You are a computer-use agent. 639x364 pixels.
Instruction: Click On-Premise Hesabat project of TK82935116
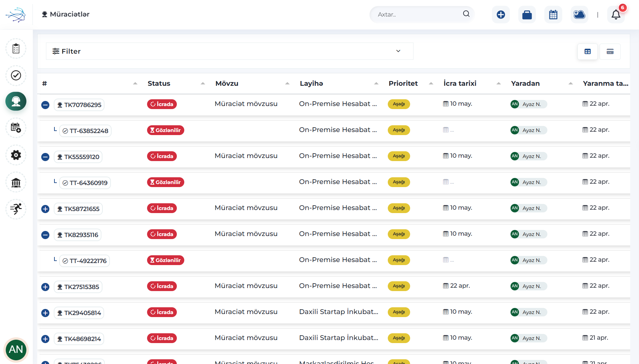[x=338, y=234]
